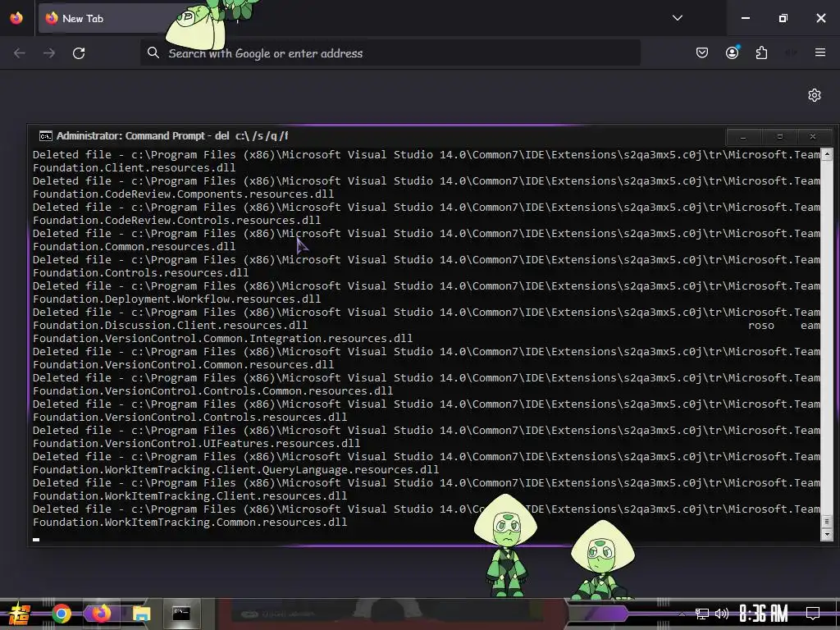840x630 pixels.
Task: Open the Save to Pocket icon
Action: coord(702,52)
